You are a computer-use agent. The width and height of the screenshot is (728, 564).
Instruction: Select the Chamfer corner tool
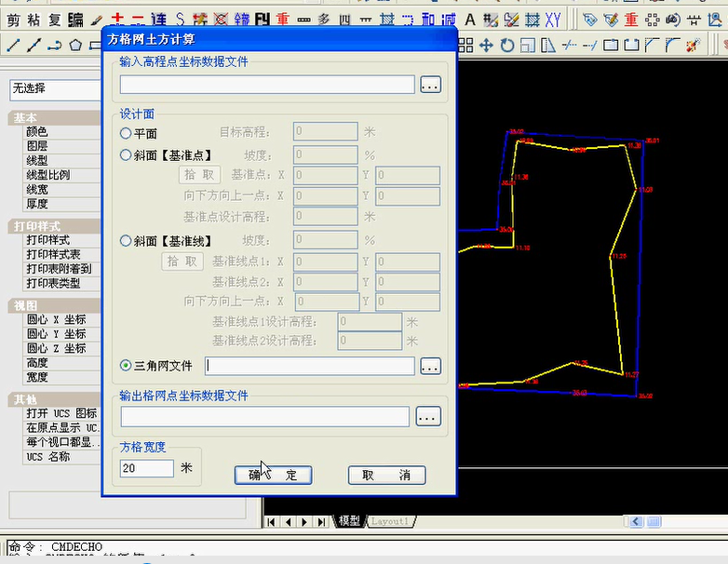pos(652,45)
